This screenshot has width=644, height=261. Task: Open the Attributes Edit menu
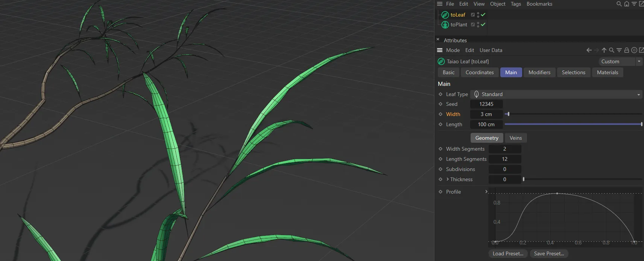[469, 50]
